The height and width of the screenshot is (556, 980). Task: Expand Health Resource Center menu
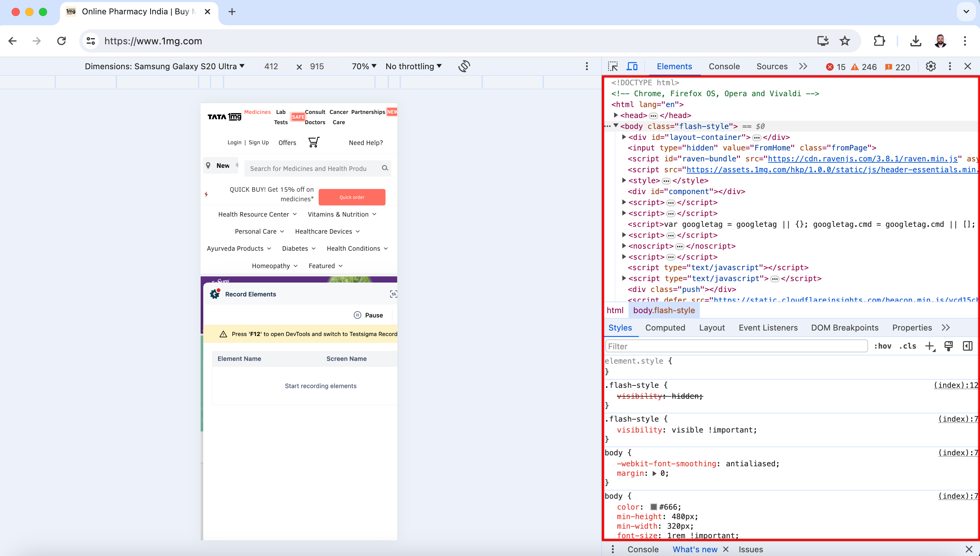click(257, 214)
